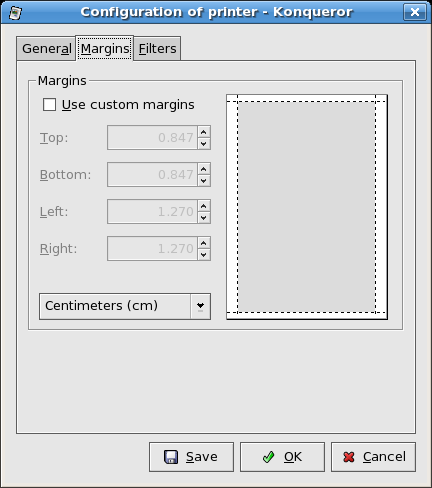Click the green checkmark OK icon
This screenshot has height=488, width=432.
tap(268, 457)
